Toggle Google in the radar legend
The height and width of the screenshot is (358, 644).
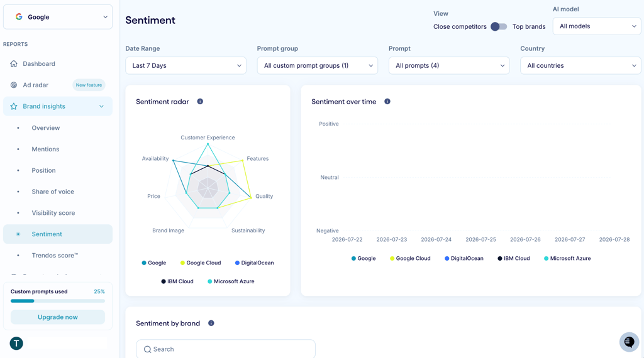coord(154,263)
